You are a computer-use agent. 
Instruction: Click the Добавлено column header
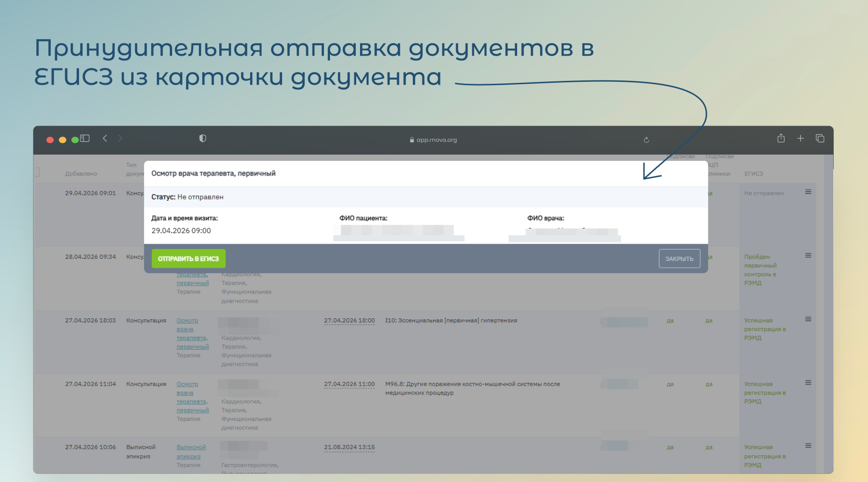81,174
